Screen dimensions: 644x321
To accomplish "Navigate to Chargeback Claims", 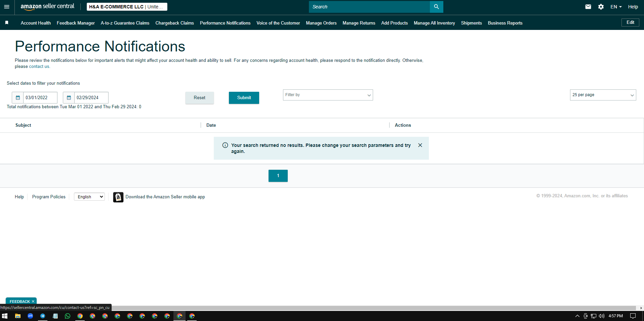I will (174, 23).
